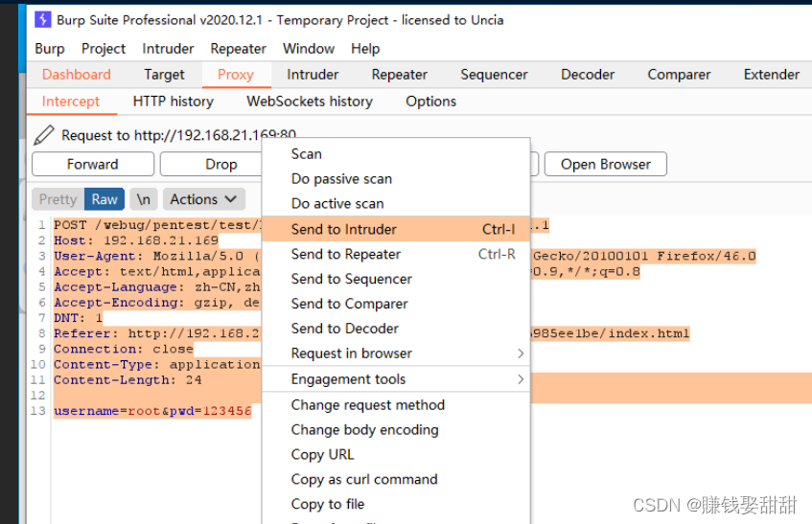This screenshot has width=812, height=524.
Task: Expand Engagement tools submenu
Action: (396, 379)
